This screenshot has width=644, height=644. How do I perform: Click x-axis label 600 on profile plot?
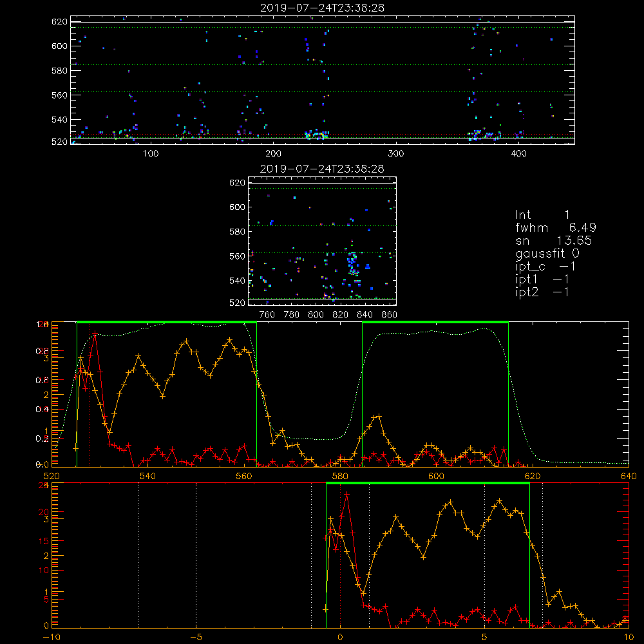click(436, 476)
